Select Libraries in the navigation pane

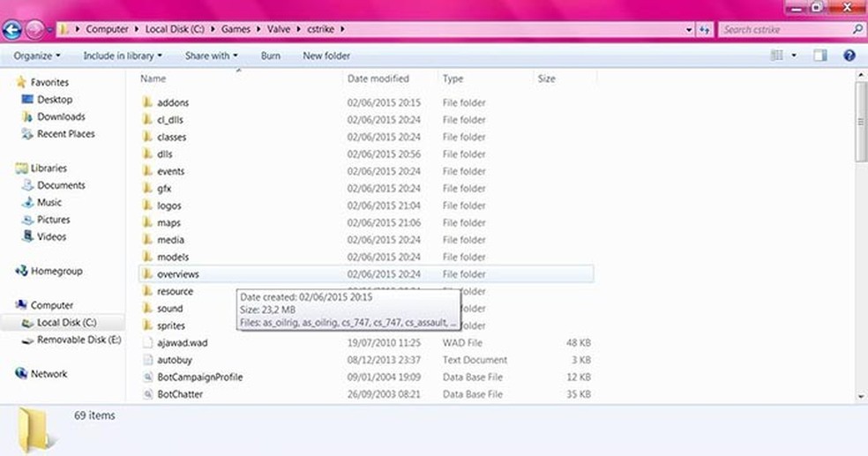[x=49, y=168]
